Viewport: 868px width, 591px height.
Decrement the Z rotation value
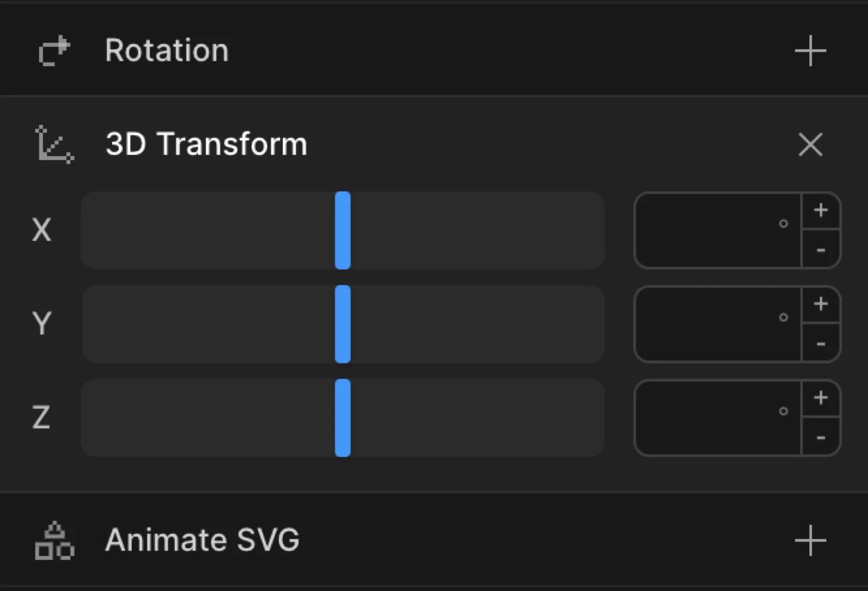[x=820, y=437]
